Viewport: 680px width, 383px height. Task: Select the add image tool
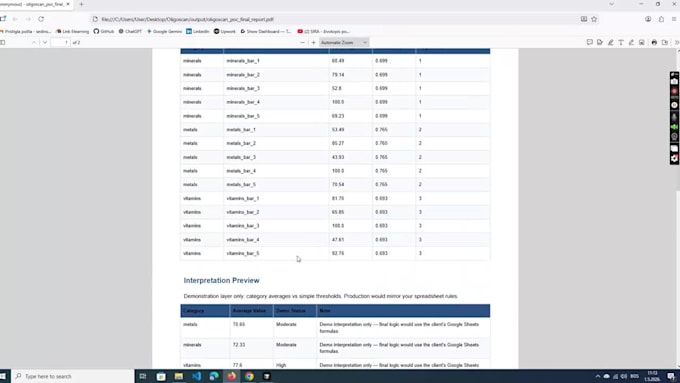pyautogui.click(x=642, y=43)
